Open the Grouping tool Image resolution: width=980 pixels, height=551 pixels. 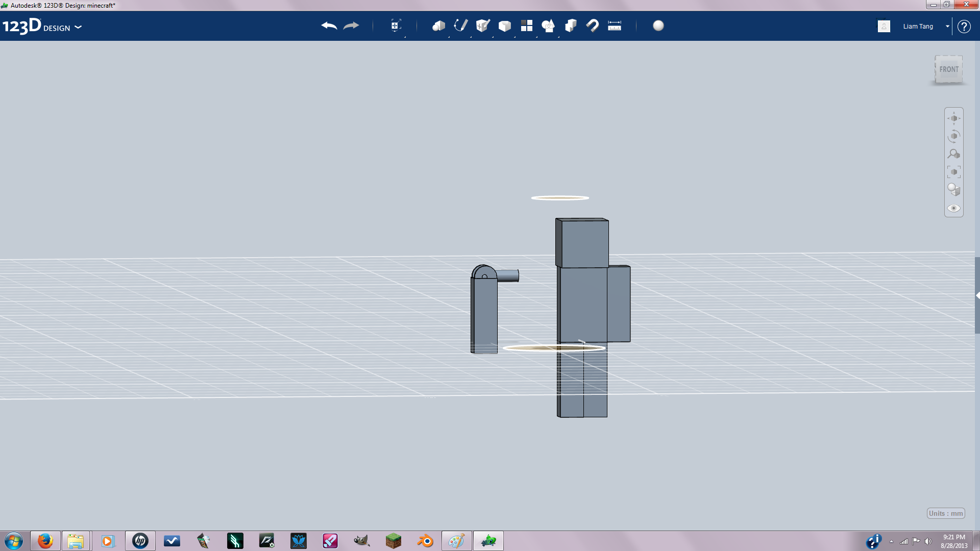[x=549, y=26]
